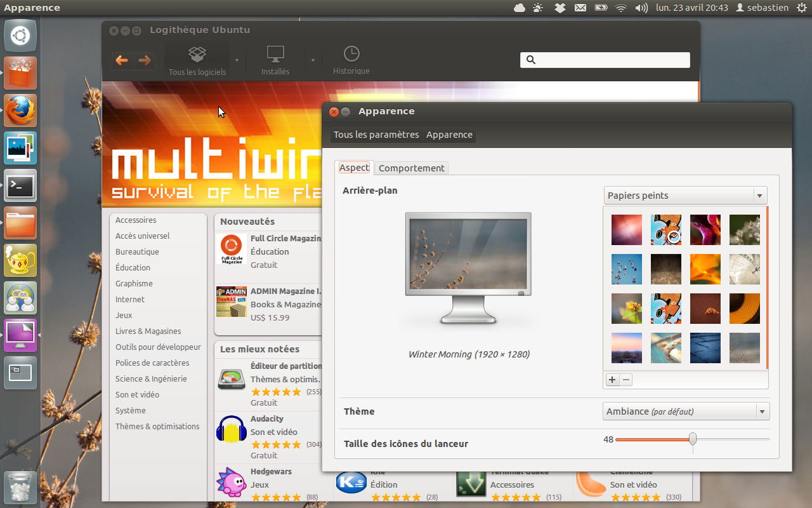812x508 pixels.
Task: Adjust the launcher icon size slider
Action: 693,439
